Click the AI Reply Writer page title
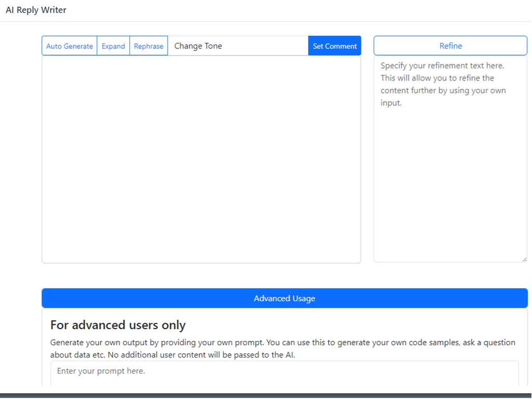This screenshot has width=532, height=399. tap(36, 10)
